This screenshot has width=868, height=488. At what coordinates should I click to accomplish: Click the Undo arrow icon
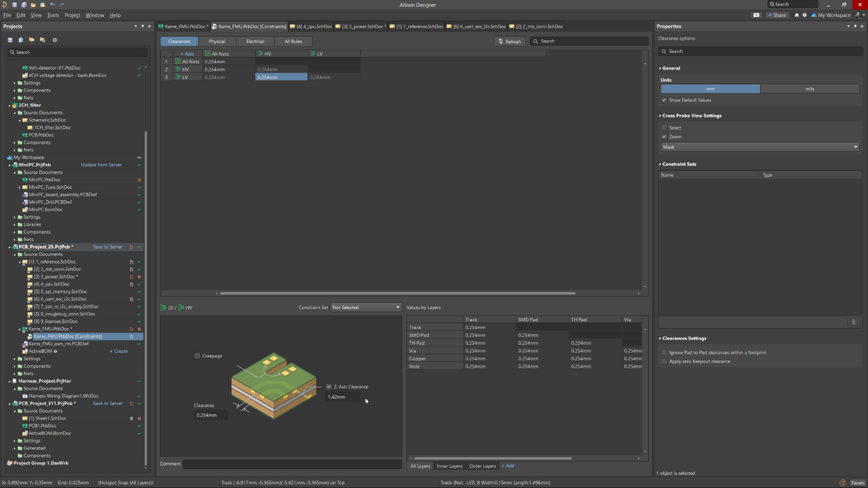click(x=52, y=5)
